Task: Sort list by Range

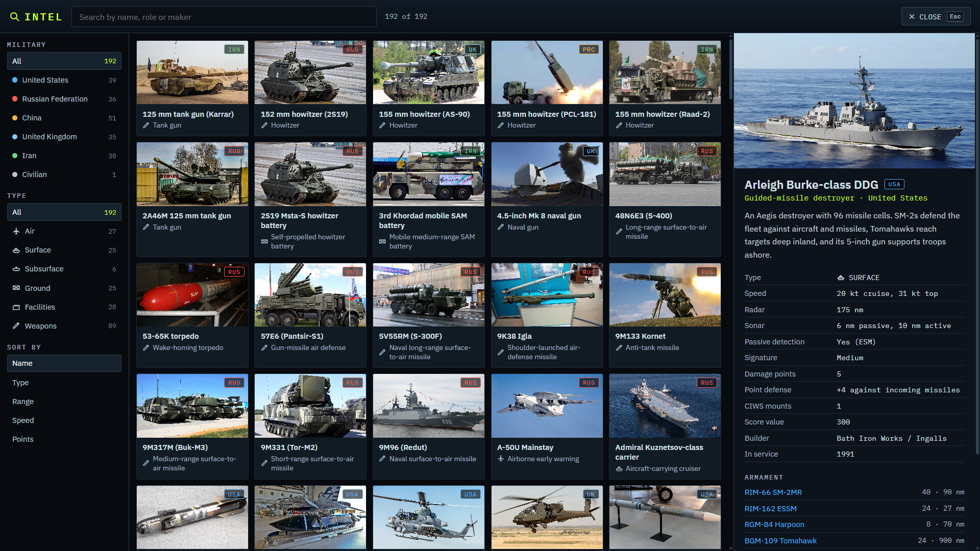Action: (64, 402)
